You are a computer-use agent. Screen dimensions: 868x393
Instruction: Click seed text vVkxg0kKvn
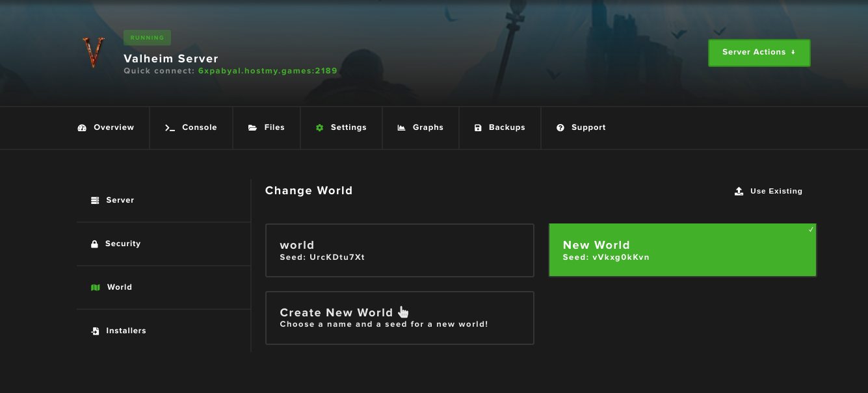[x=621, y=257]
